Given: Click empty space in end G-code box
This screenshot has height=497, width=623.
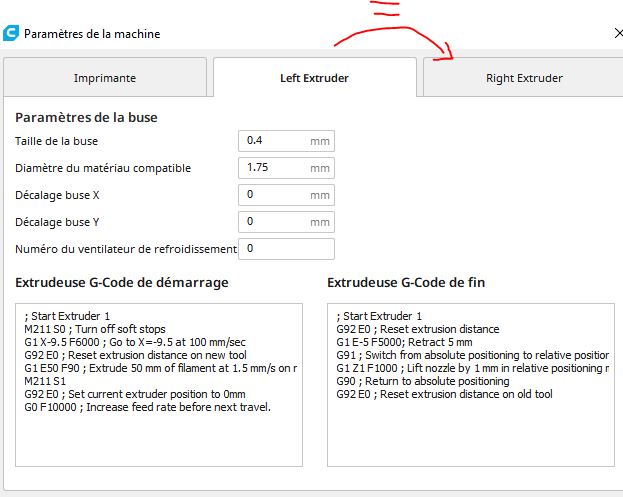Looking at the screenshot, I should click(470, 435).
